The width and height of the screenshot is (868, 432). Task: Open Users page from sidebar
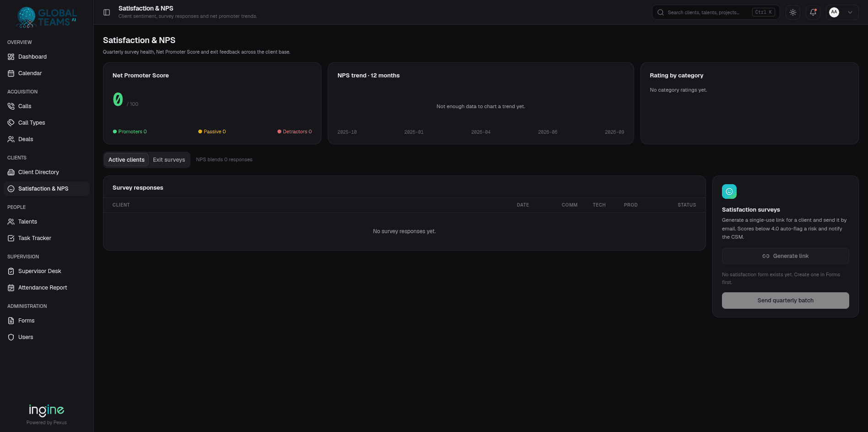(x=46, y=337)
